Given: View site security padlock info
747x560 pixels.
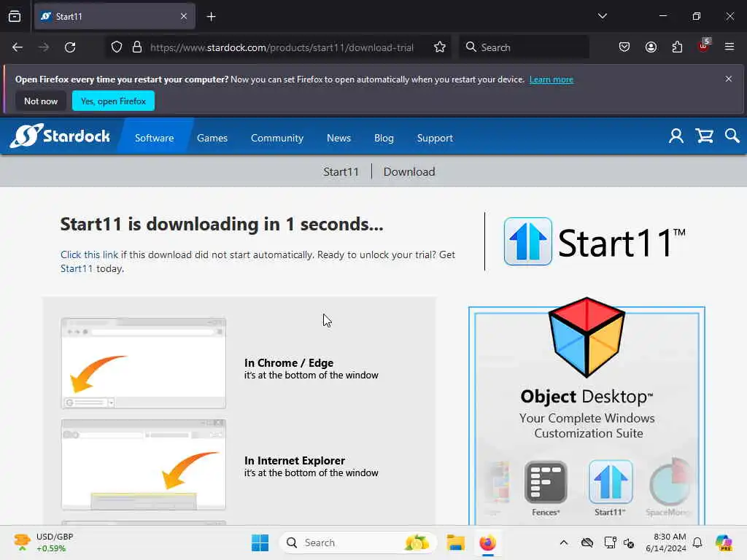Looking at the screenshot, I should click(137, 47).
